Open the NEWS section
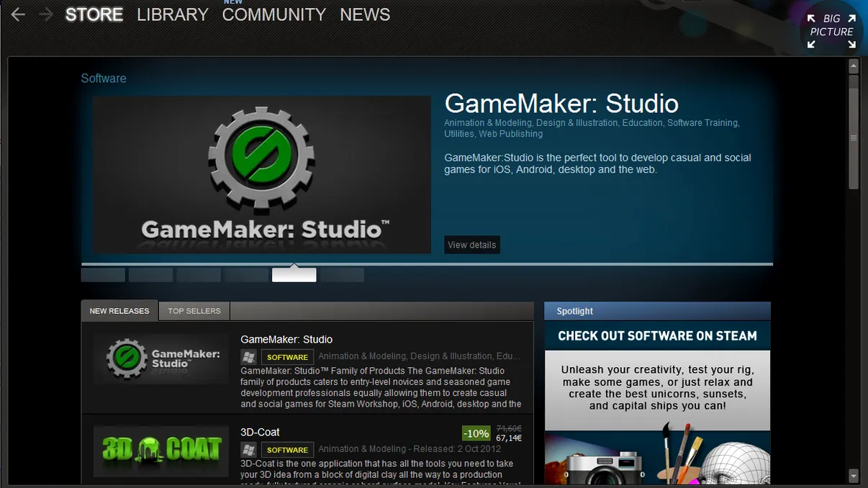Image resolution: width=868 pixels, height=488 pixels. [365, 14]
